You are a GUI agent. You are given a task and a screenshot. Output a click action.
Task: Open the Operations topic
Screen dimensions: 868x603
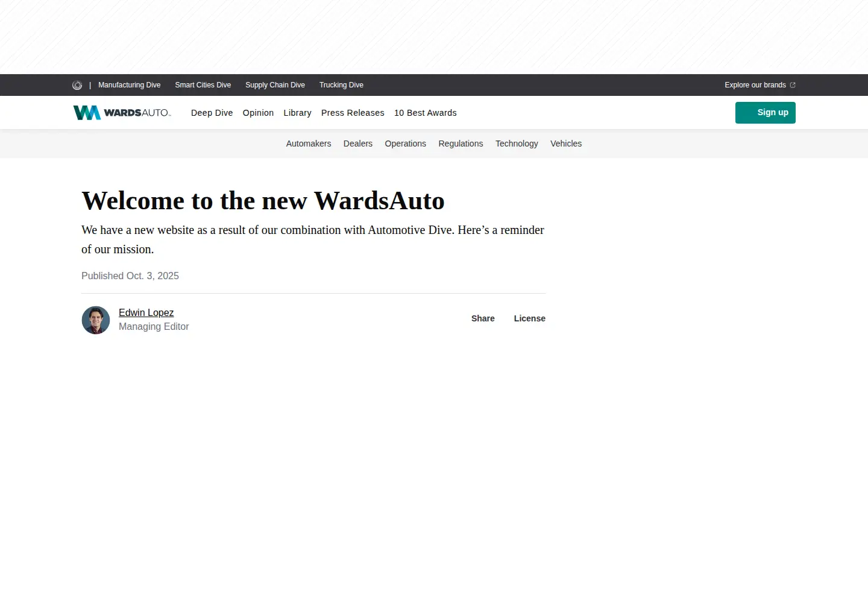[x=406, y=144]
